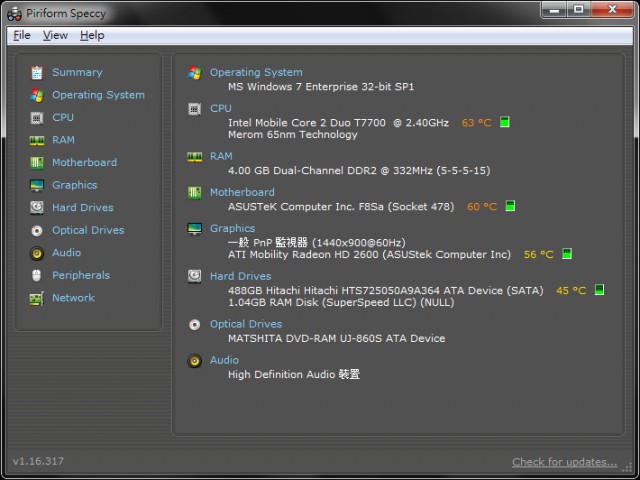Click the Network card icon in sidebar

pos(37,298)
